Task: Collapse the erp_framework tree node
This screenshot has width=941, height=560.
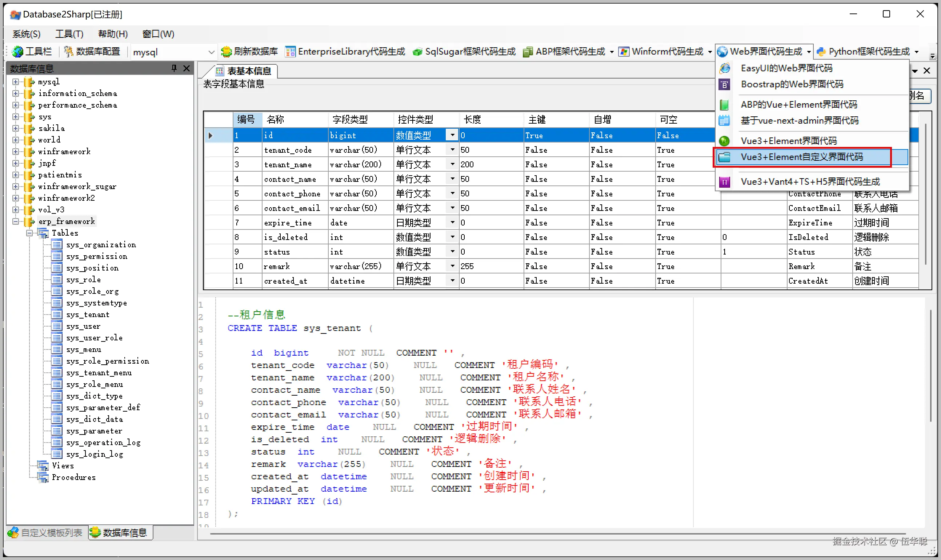Action: tap(16, 221)
